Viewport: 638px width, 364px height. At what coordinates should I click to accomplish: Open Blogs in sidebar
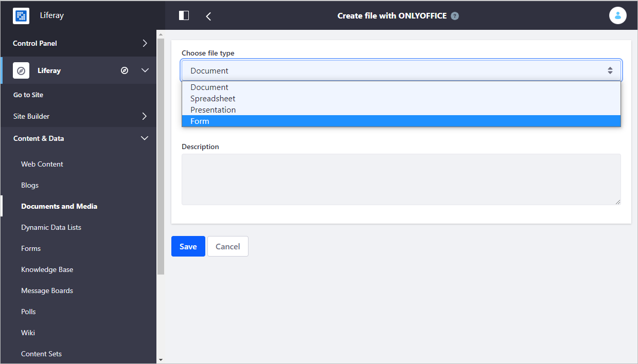[30, 185]
